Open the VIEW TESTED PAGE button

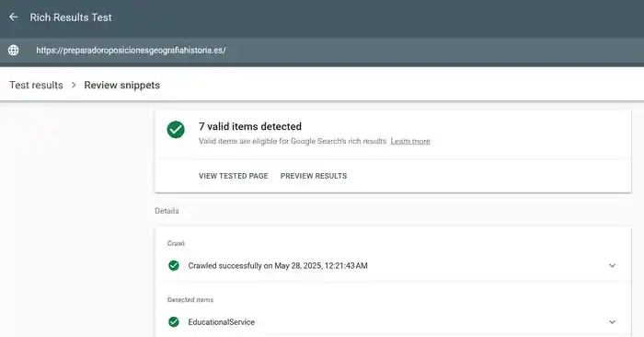coord(234,176)
